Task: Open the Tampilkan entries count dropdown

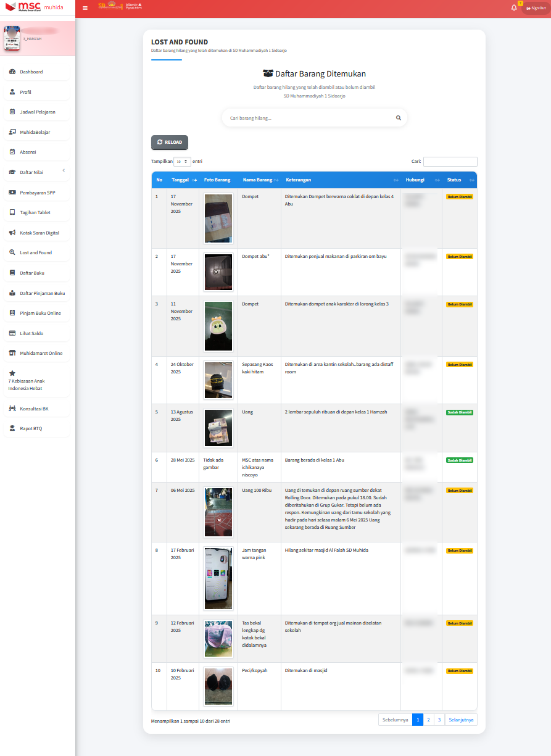Action: pos(182,162)
